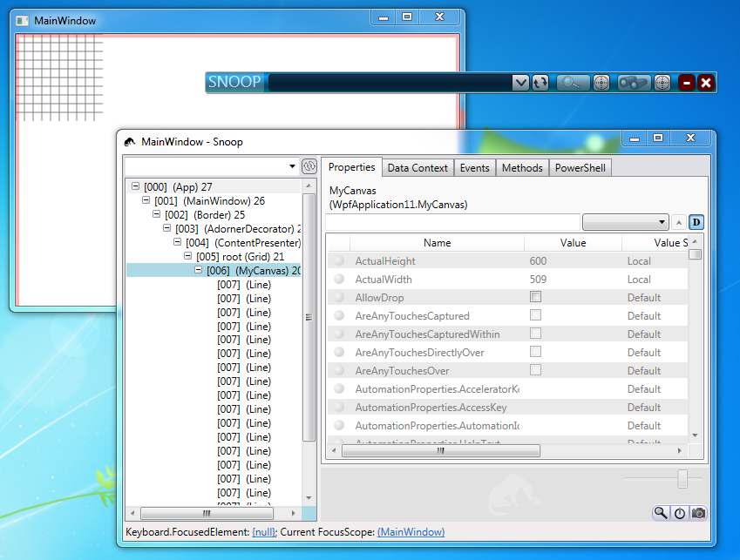740x560 pixels.
Task: Open the tree filter combo box dropdown
Action: tap(292, 166)
